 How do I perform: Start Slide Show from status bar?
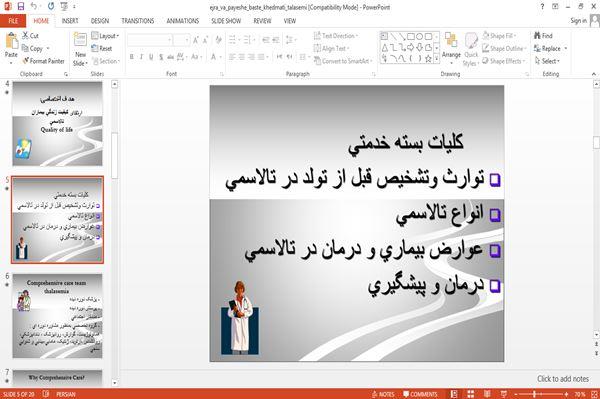pos(504,394)
